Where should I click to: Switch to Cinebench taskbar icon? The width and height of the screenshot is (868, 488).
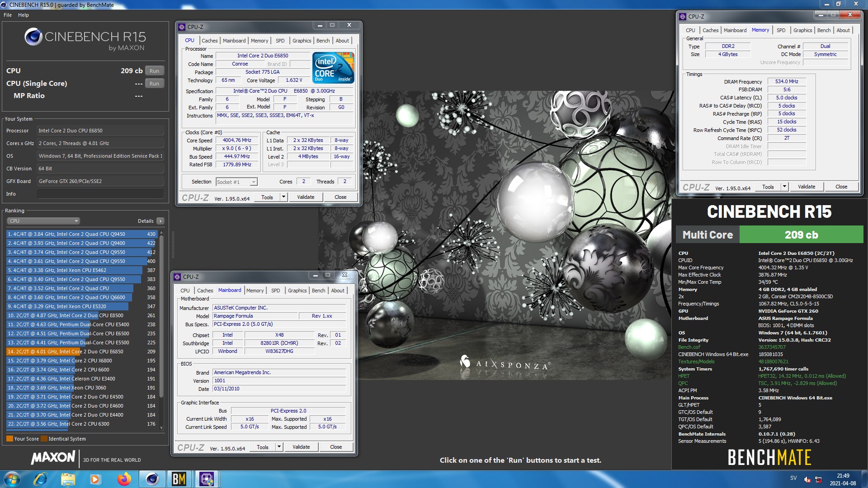click(152, 479)
